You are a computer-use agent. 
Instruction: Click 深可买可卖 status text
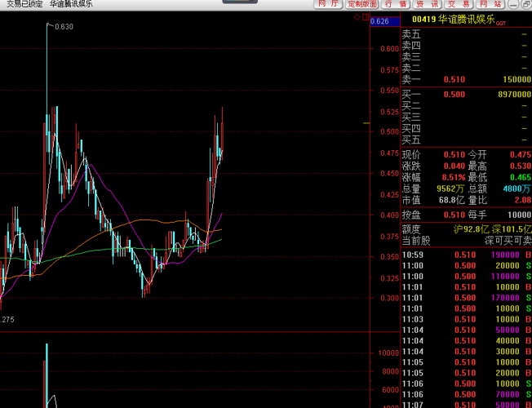click(x=508, y=241)
